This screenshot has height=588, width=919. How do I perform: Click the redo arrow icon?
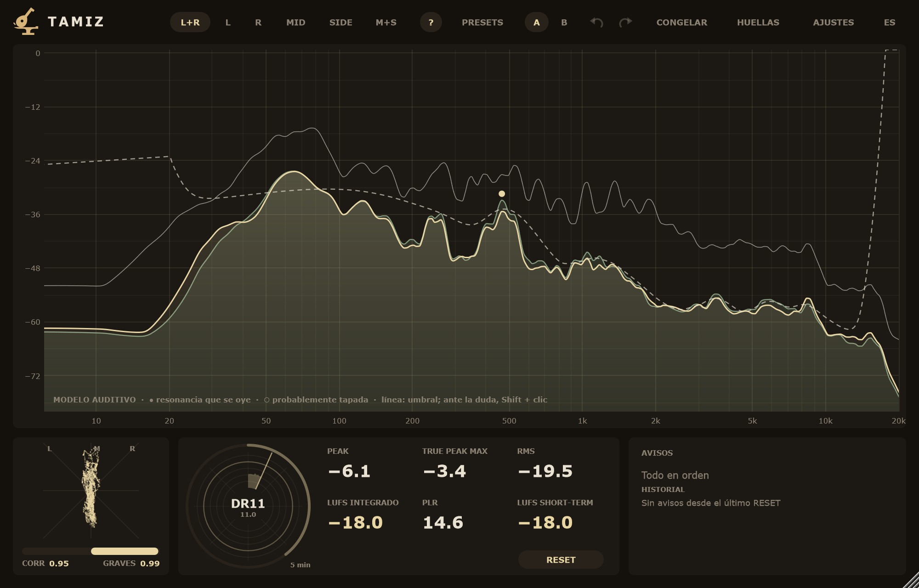pyautogui.click(x=625, y=22)
